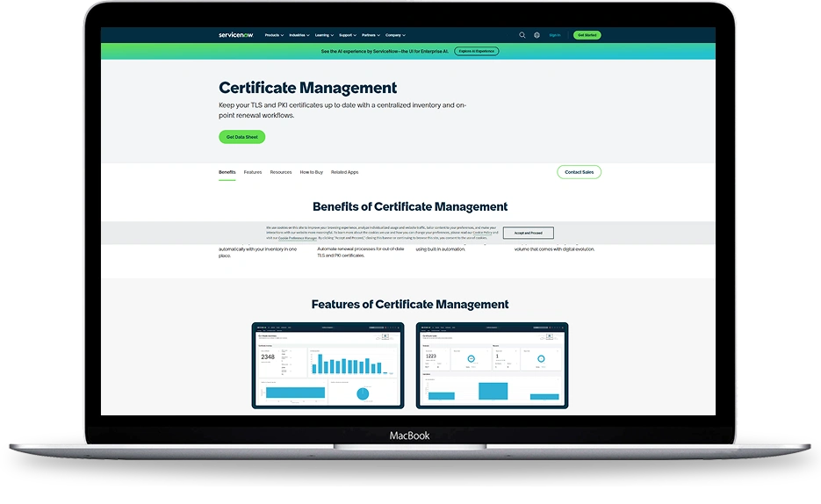Select the Benefits tab
The height and width of the screenshot is (504, 821).
(227, 172)
